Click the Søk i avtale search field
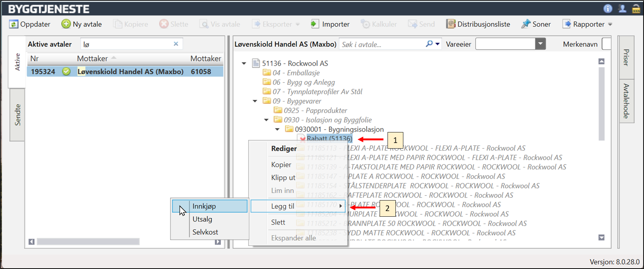The image size is (644, 269). pos(382,44)
